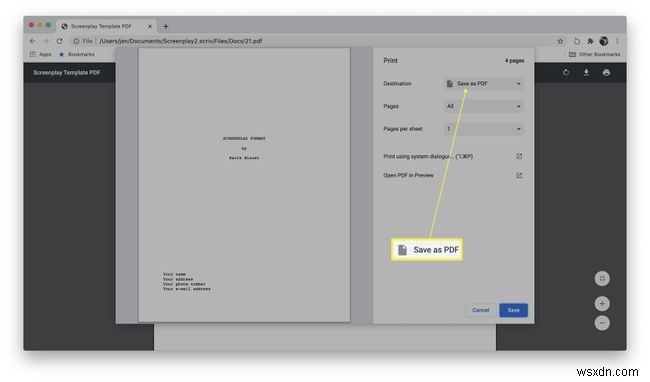Screen dimensions: 650x382
Task: Open the Chrome three-dot menu
Action: tap(617, 41)
